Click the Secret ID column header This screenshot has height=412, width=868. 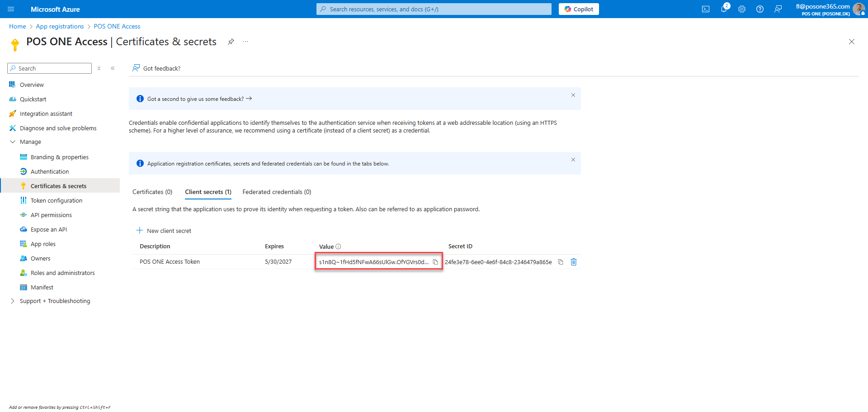(460, 246)
